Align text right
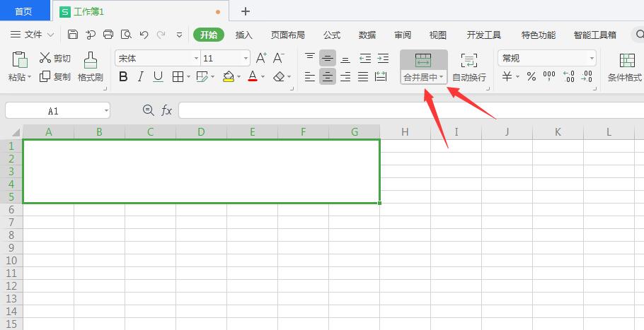 click(x=345, y=76)
